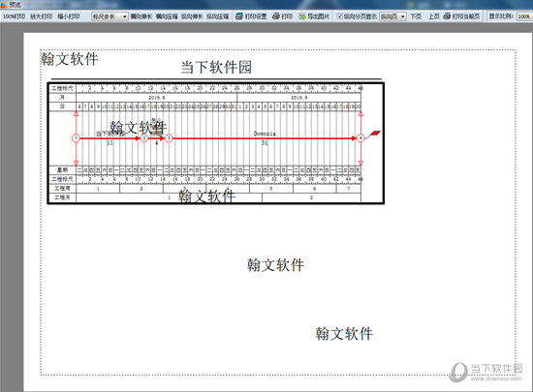533x392 pixels.
Task: Click the 100% print button
Action: (x=15, y=16)
